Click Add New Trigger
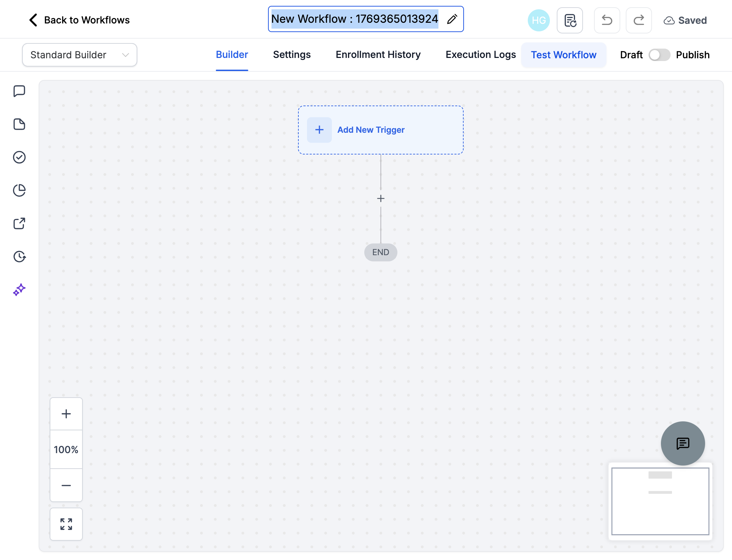Screen dimensions: 732x560 pyautogui.click(x=381, y=130)
